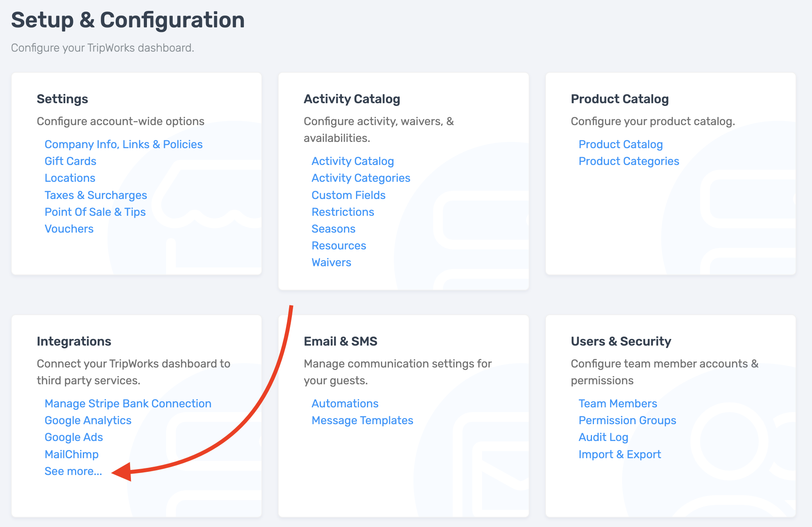Click 'Manage communication settings for your guests' text

click(x=397, y=372)
